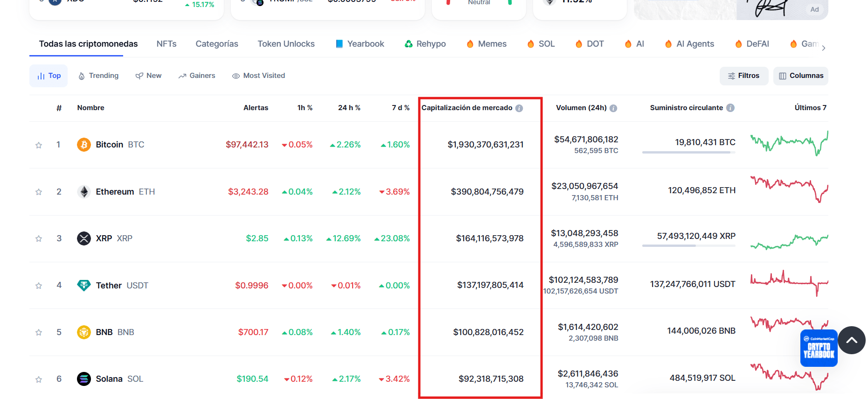Sort by Capitalización de mercado header
Image resolution: width=868 pixels, height=399 pixels.
[467, 108]
